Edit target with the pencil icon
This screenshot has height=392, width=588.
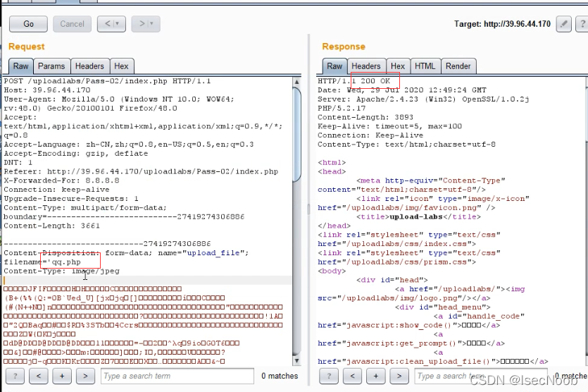point(563,24)
